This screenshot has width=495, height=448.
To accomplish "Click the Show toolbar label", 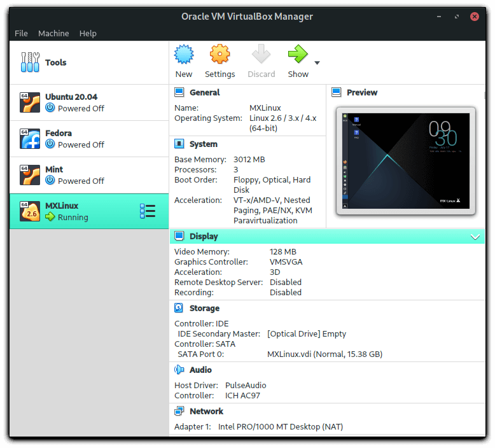I will pos(298,74).
